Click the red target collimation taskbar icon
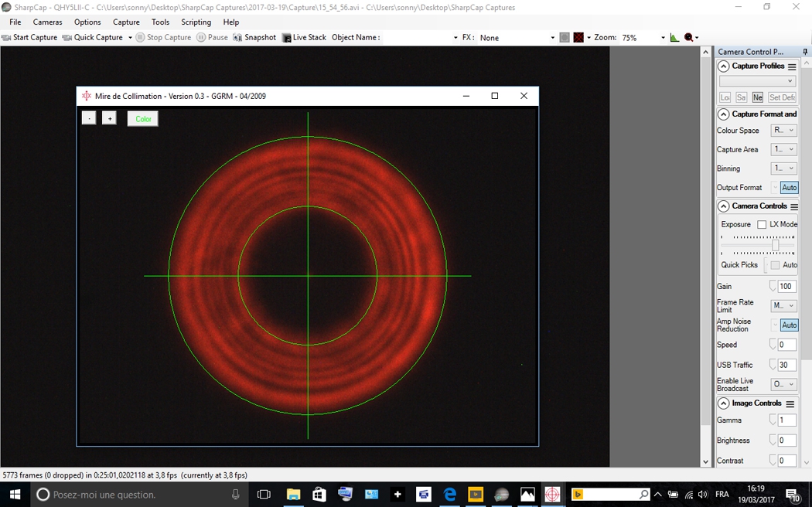812x507 pixels. (553, 495)
